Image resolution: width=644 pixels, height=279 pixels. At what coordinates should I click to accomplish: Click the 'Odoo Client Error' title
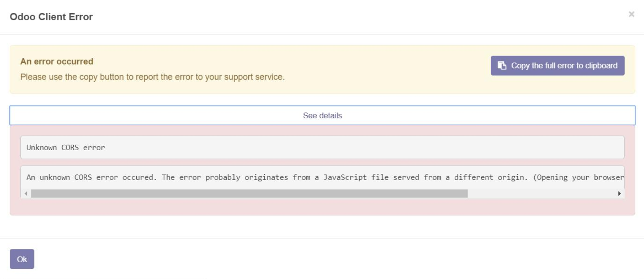[51, 17]
